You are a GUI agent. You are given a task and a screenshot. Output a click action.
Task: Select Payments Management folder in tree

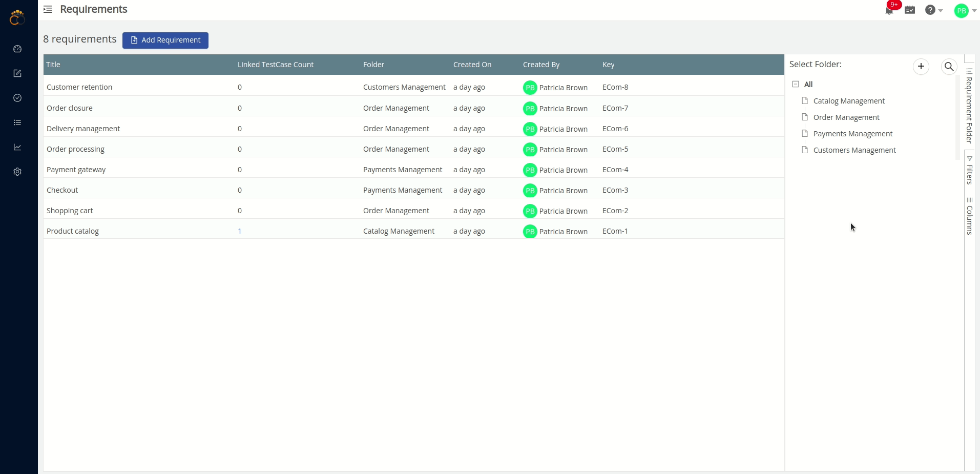tap(853, 134)
